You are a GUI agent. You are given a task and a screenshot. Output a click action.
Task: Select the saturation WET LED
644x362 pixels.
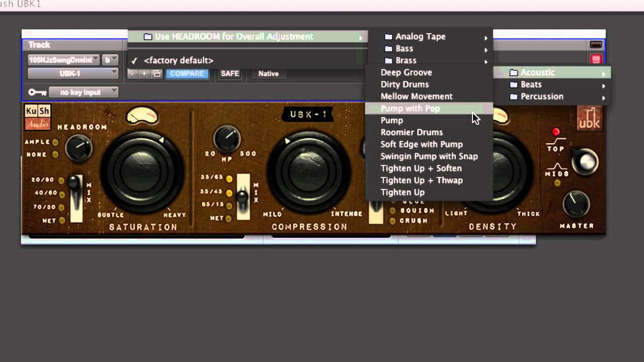tap(61, 220)
